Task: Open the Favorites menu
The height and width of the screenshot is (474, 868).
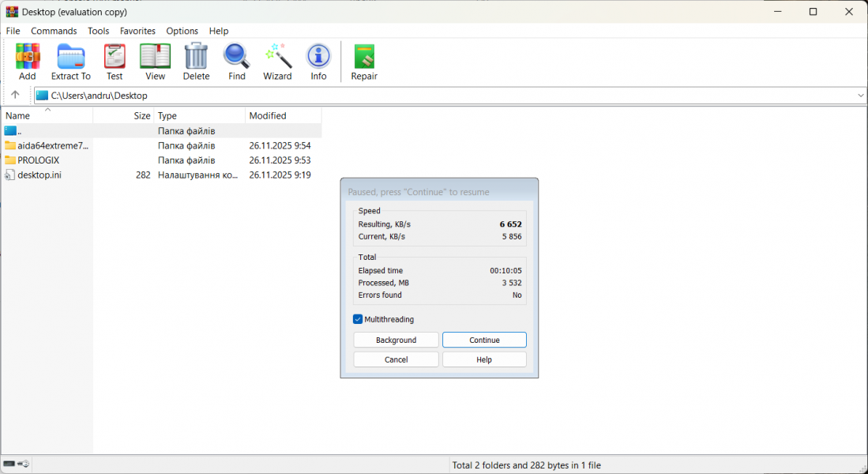Action: (x=137, y=31)
